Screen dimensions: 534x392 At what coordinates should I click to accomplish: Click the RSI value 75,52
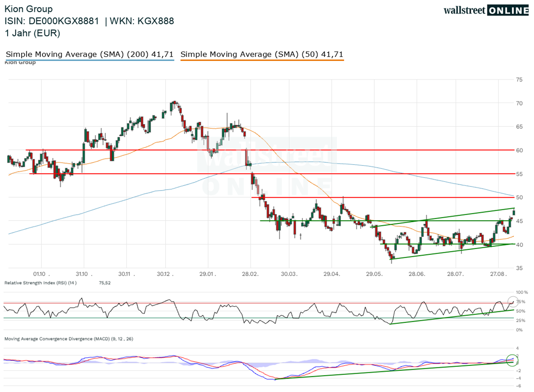(x=106, y=283)
